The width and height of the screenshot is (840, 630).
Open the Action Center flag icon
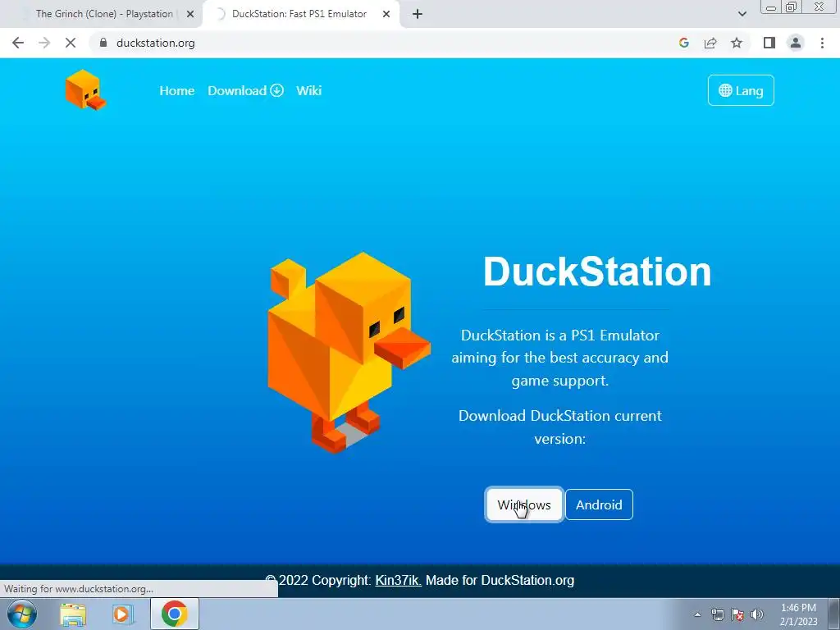(737, 614)
